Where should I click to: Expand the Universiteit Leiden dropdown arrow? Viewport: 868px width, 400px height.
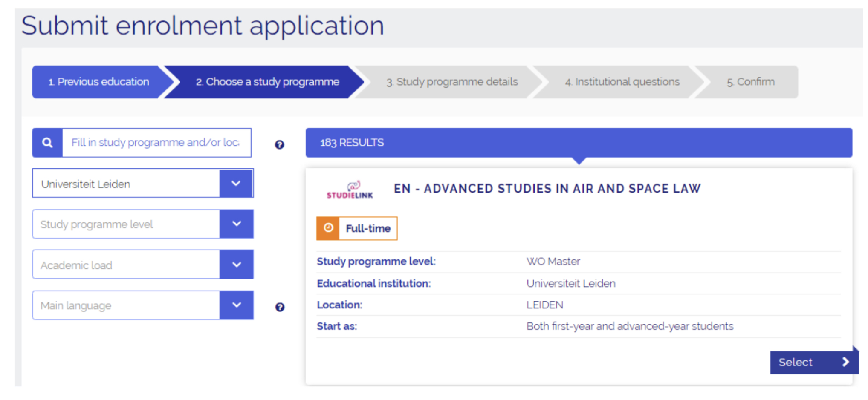[x=236, y=183]
